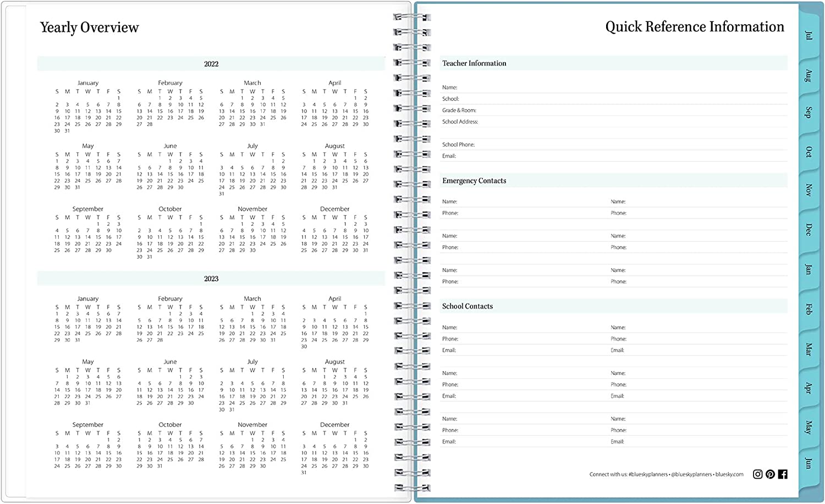Image resolution: width=825 pixels, height=504 pixels.
Task: Select the Sep tab
Action: (x=808, y=113)
